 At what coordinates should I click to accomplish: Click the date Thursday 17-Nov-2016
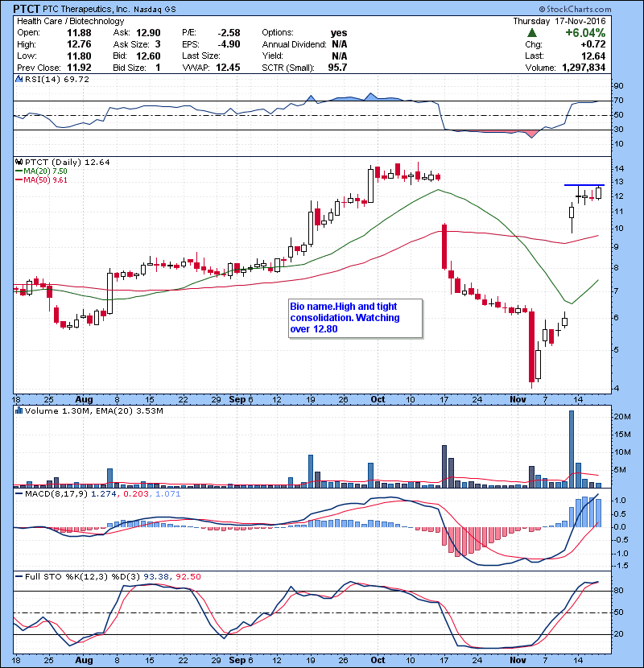tap(559, 21)
